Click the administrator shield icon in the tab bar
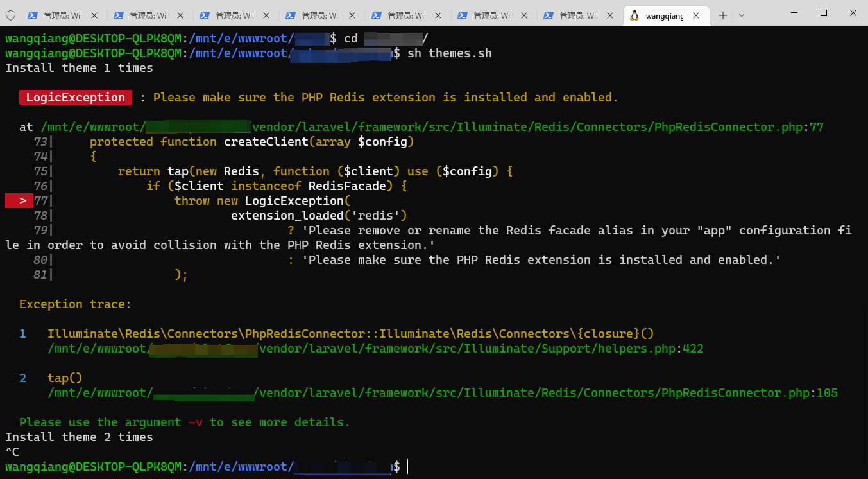868x479 pixels. click(11, 15)
